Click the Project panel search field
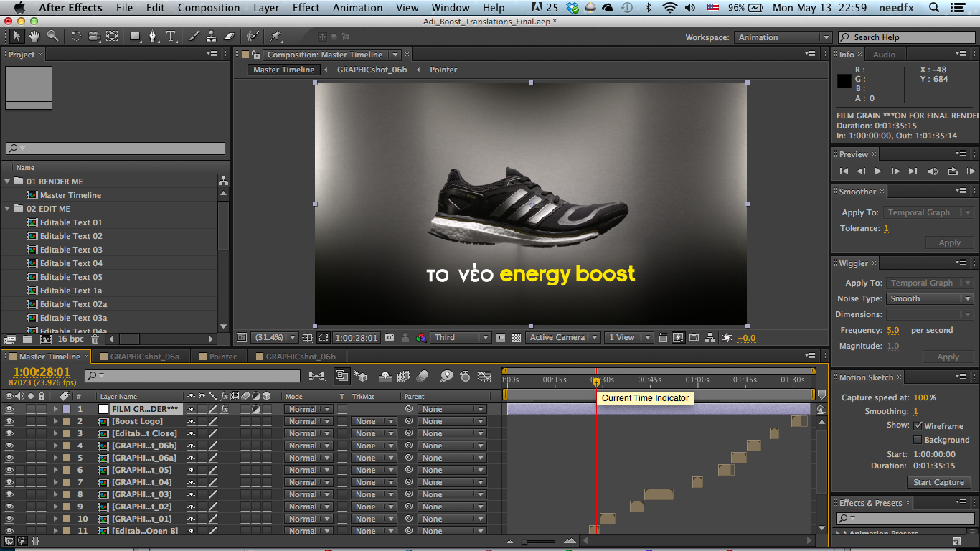This screenshot has height=551, width=980. point(116,149)
